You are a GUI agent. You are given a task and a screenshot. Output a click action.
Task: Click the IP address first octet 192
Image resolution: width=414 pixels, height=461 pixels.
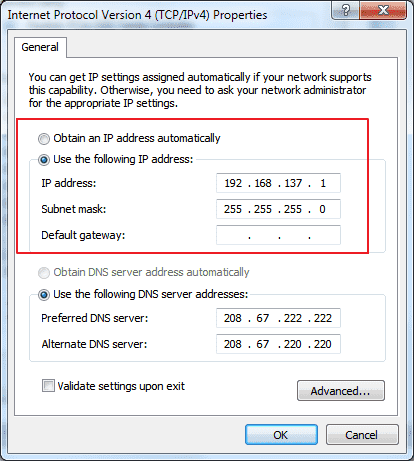click(x=233, y=183)
